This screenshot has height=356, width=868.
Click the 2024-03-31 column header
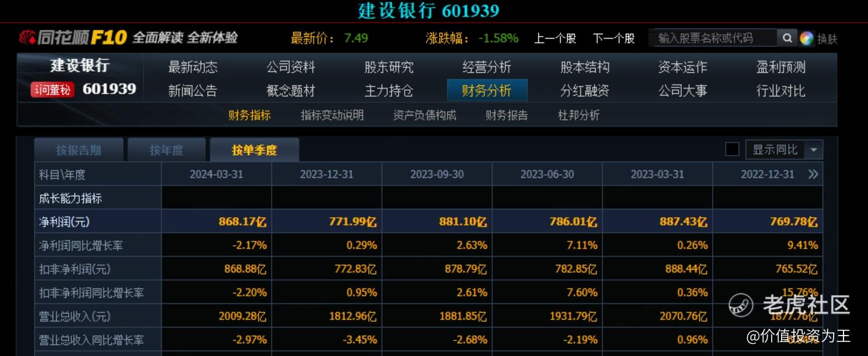pos(216,174)
